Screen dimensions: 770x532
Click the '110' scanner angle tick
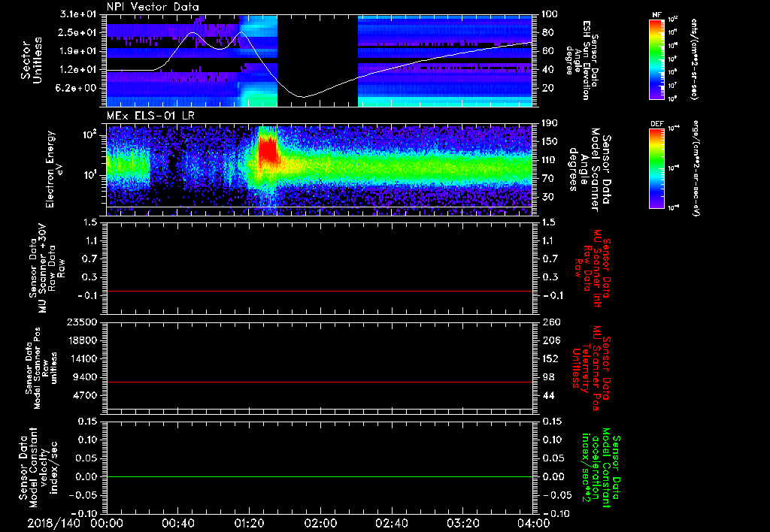coord(551,160)
